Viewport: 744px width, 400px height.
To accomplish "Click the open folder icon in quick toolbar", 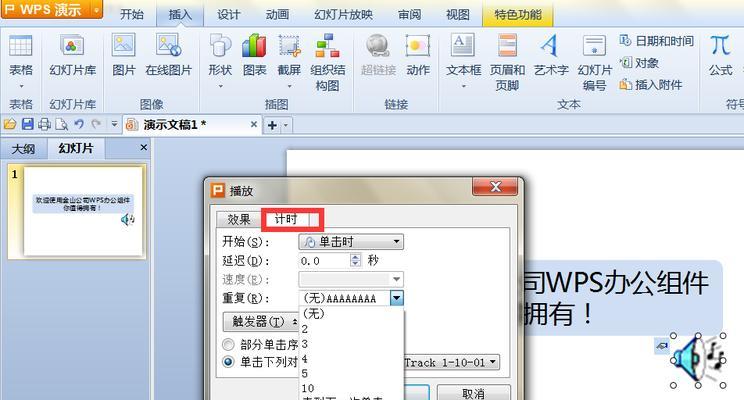I will tap(9, 125).
